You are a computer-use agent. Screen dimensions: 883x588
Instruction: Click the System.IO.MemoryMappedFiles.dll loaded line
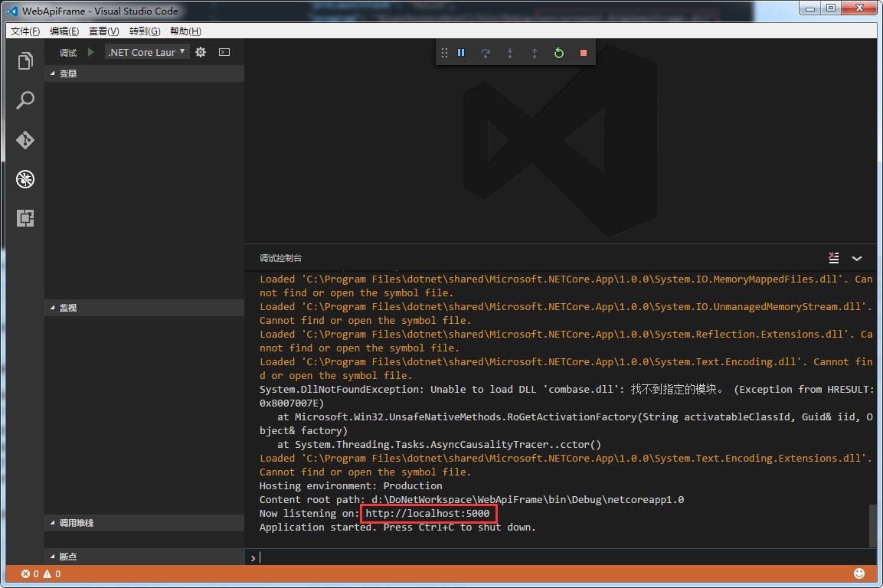point(566,286)
